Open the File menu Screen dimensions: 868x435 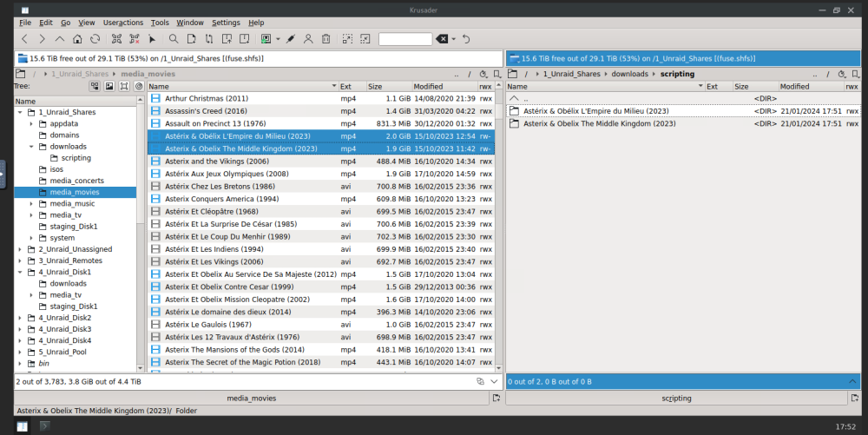pyautogui.click(x=25, y=23)
